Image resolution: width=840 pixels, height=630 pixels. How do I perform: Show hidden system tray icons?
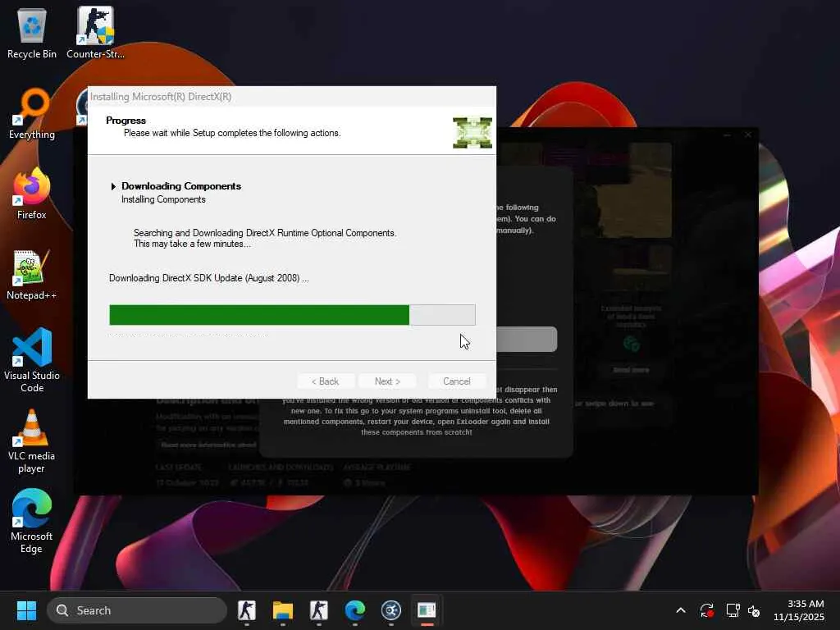tap(681, 610)
